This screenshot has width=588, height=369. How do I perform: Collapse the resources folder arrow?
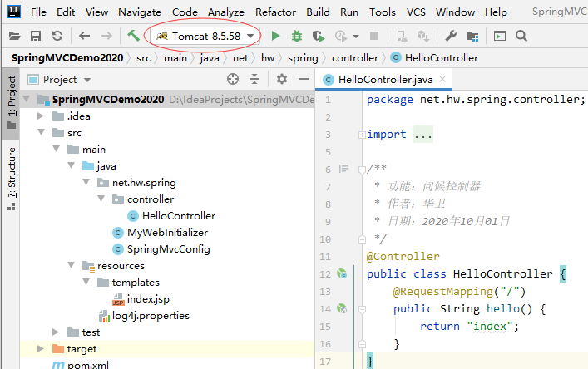pos(72,265)
